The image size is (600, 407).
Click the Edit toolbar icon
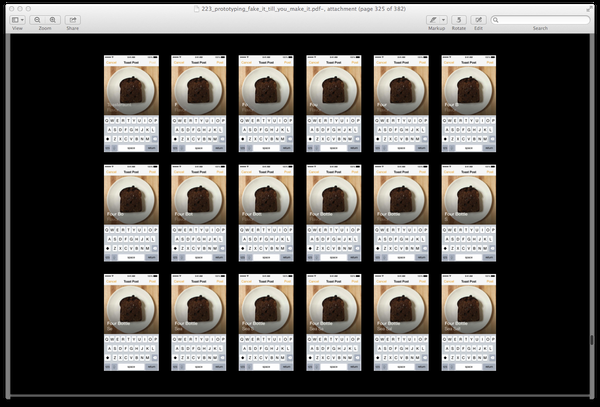pos(478,20)
